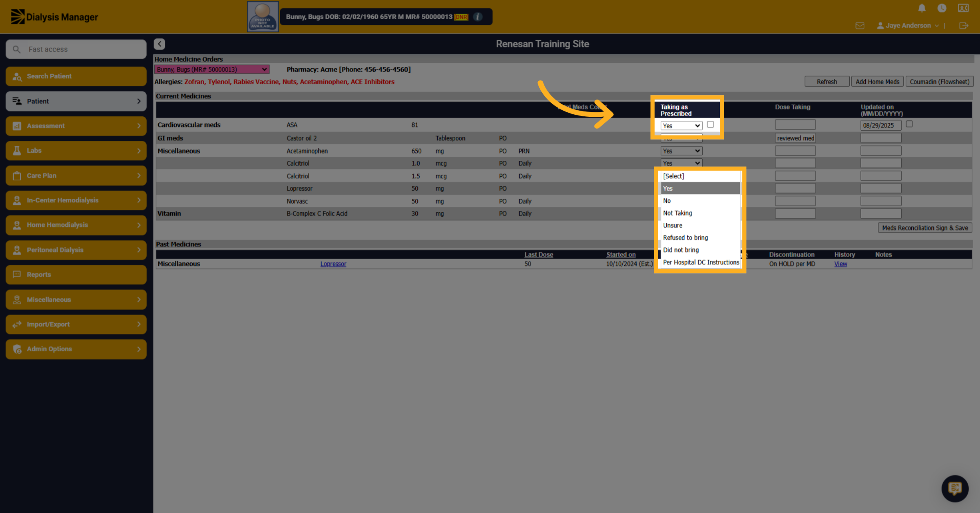Choose 'Refused to bring' option
The image size is (980, 513).
point(700,238)
